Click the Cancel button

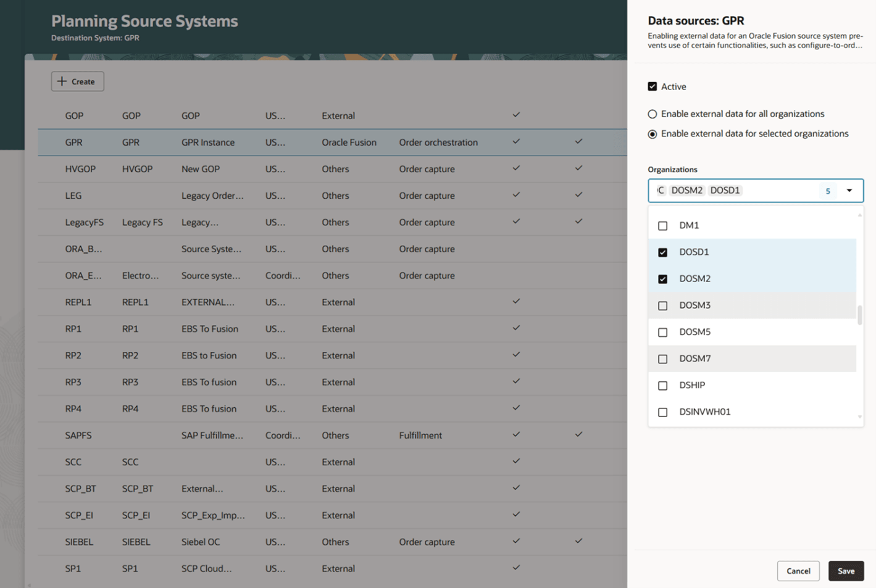coord(798,570)
